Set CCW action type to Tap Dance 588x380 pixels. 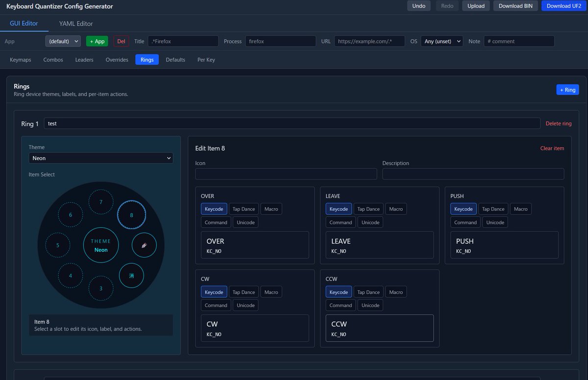click(x=368, y=292)
